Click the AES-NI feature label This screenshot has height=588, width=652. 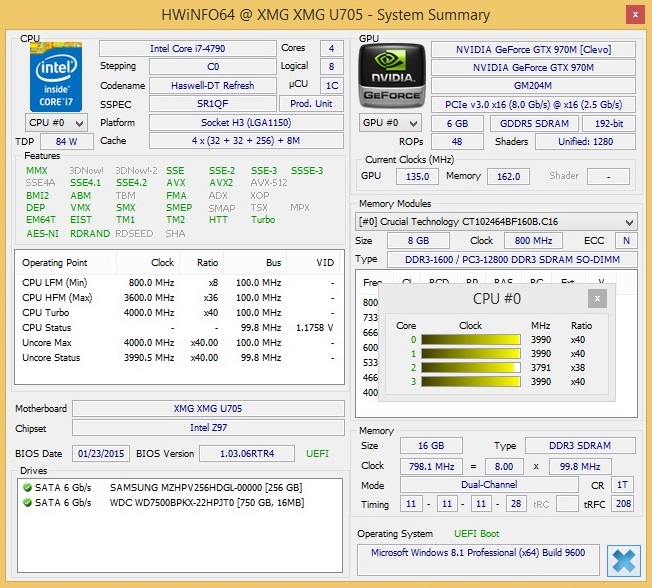tap(42, 234)
